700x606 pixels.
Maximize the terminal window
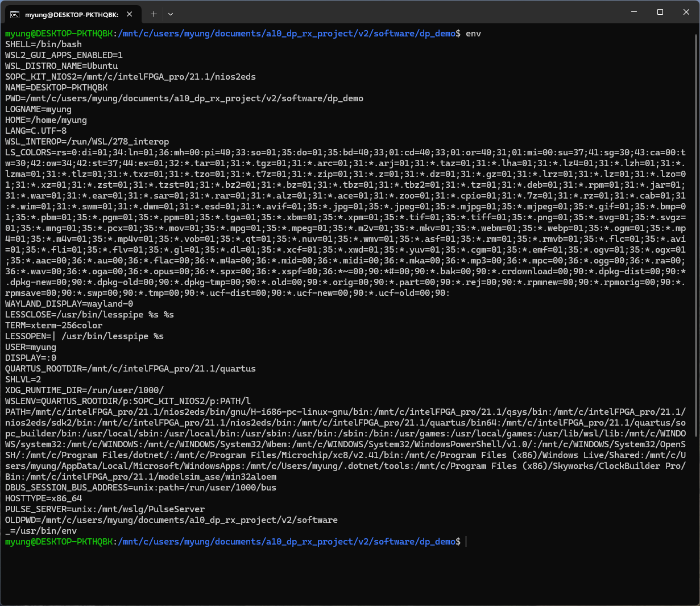tap(660, 12)
